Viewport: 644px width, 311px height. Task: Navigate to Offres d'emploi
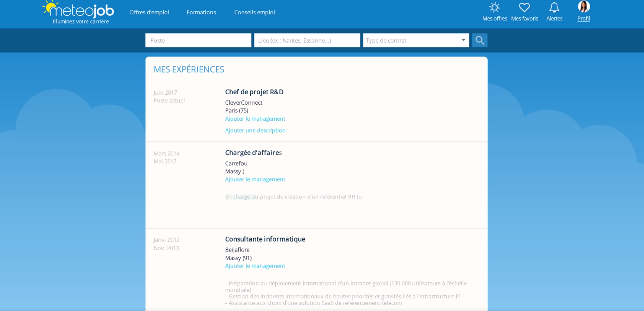(149, 12)
